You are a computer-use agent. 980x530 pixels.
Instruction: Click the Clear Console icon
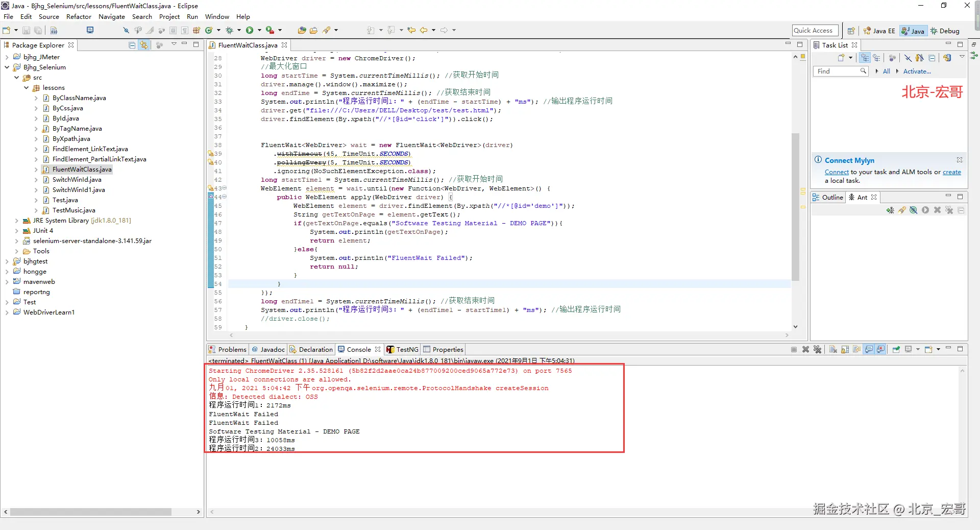[x=833, y=350]
